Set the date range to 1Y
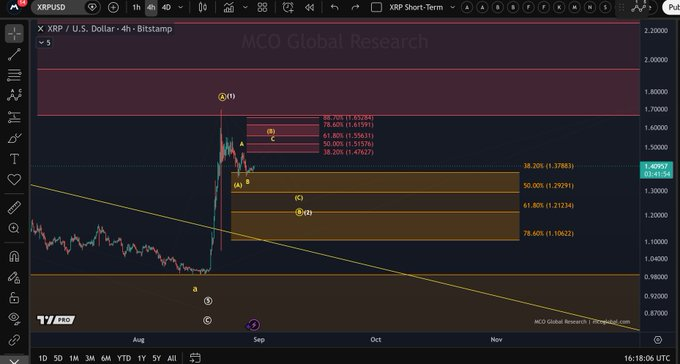This screenshot has width=680, height=364. (x=141, y=358)
